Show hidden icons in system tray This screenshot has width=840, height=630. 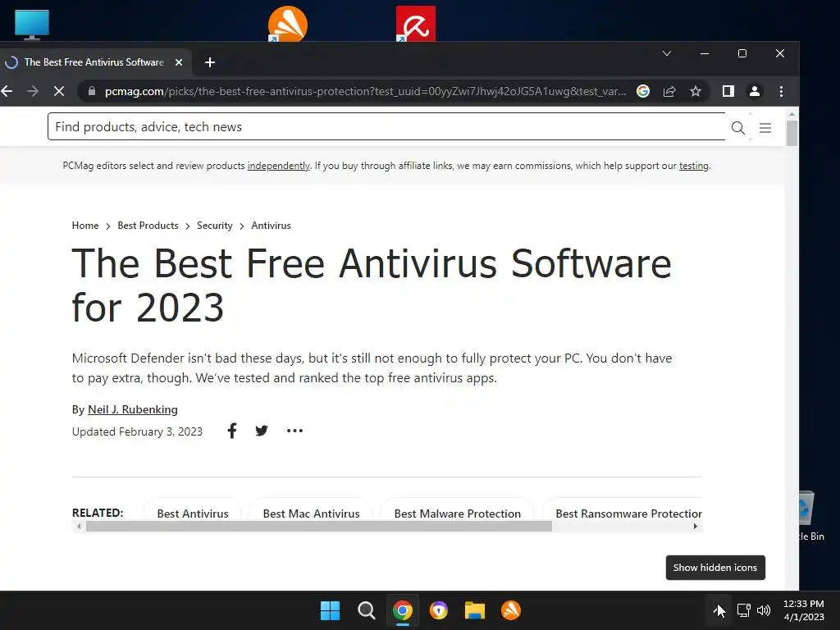pyautogui.click(x=719, y=610)
